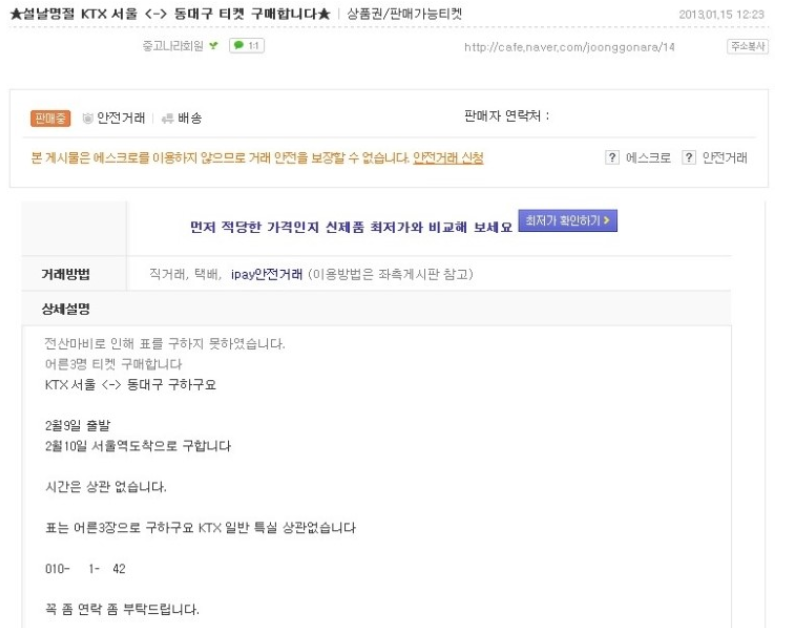Click the post title about KTX 서울 동대구 티켓
The width and height of the screenshot is (787, 628).
tap(170, 14)
